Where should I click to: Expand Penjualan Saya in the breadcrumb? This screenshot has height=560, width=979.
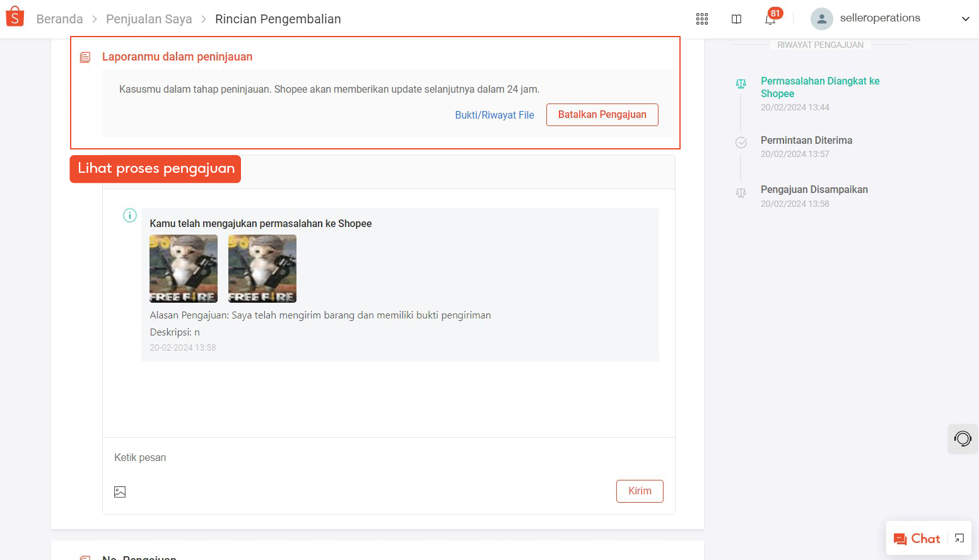coord(149,19)
